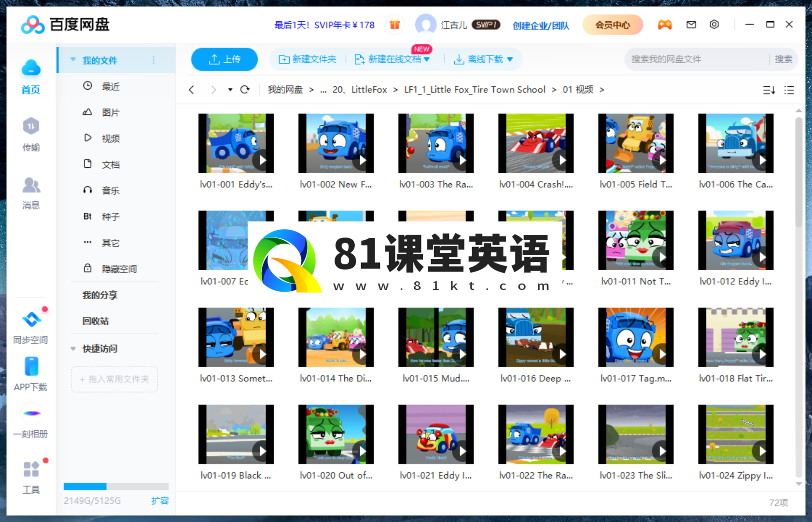Collapse the 我的文件 tree section
812x522 pixels.
(73, 60)
